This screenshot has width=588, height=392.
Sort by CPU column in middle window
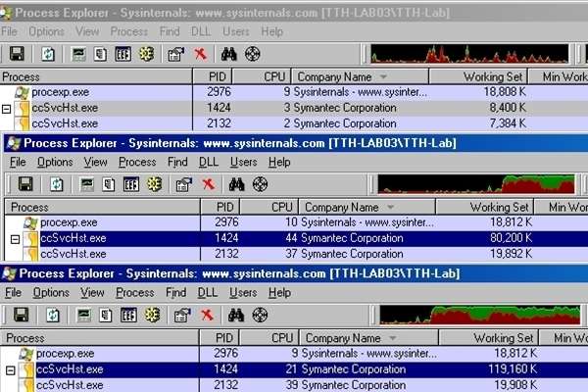tap(269, 207)
